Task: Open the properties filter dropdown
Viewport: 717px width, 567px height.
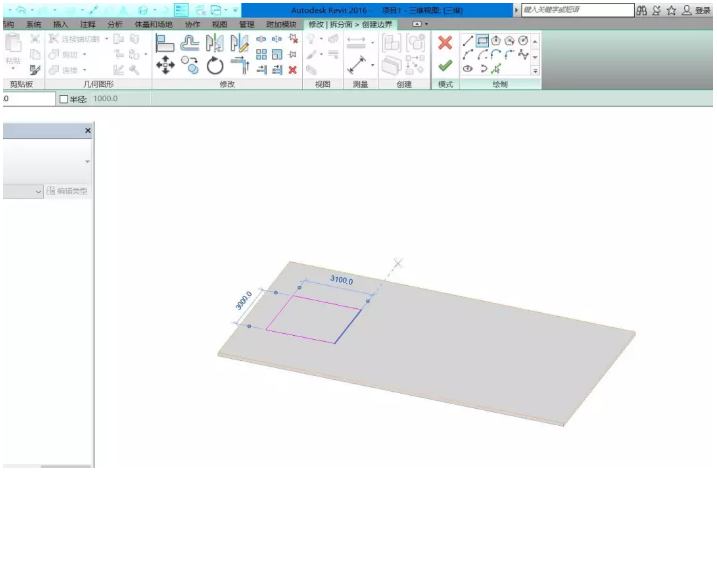Action: coord(39,191)
